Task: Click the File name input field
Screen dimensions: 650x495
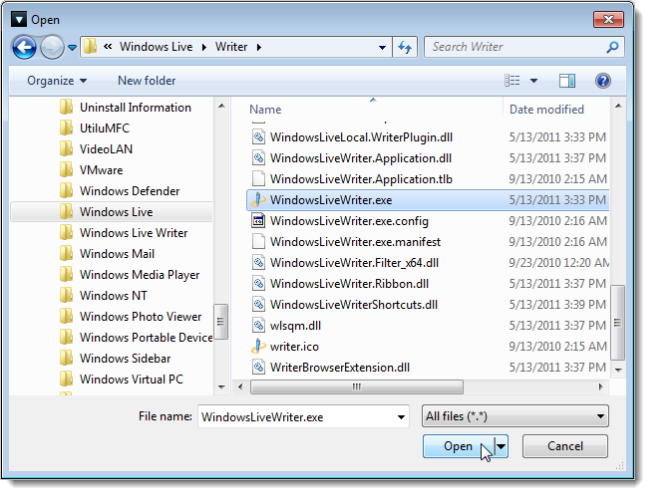Action: coord(296,417)
